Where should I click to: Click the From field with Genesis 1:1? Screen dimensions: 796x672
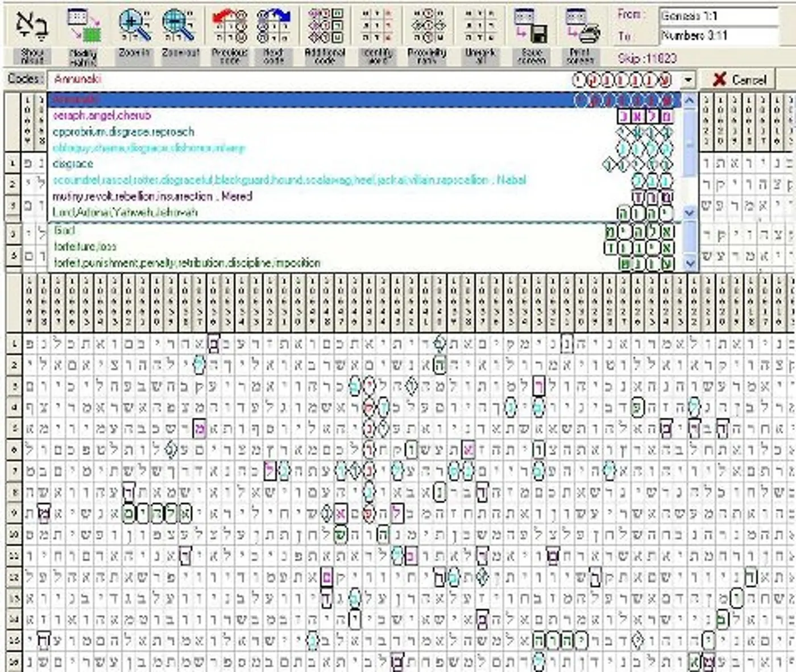pyautogui.click(x=718, y=16)
